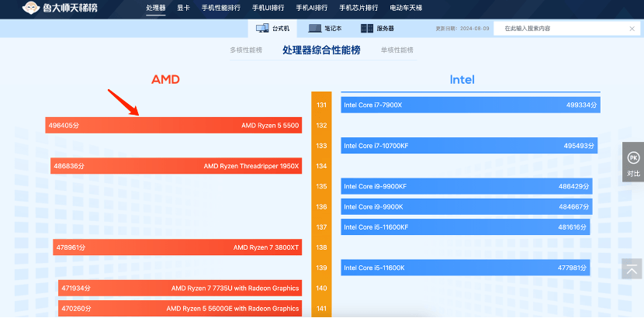Viewport: 644px width, 318px height.
Task: Open the 处理器 tab in top navigation
Action: pyautogui.click(x=156, y=9)
